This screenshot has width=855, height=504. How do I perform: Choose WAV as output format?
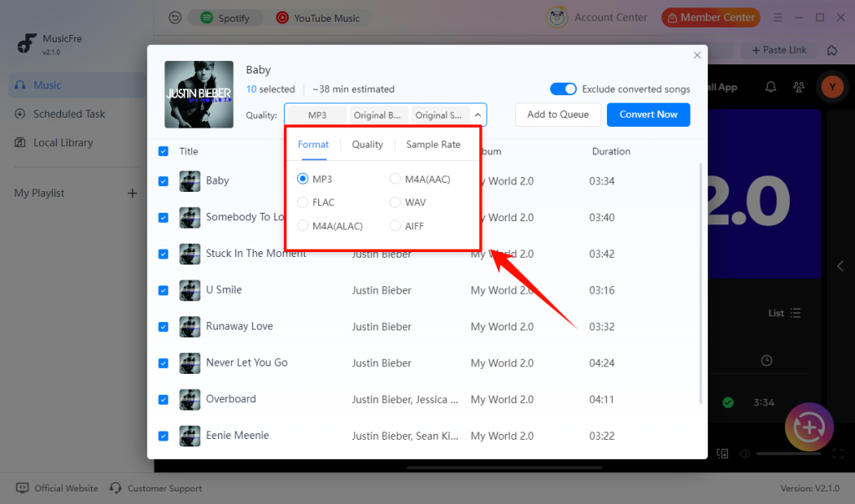(x=395, y=202)
